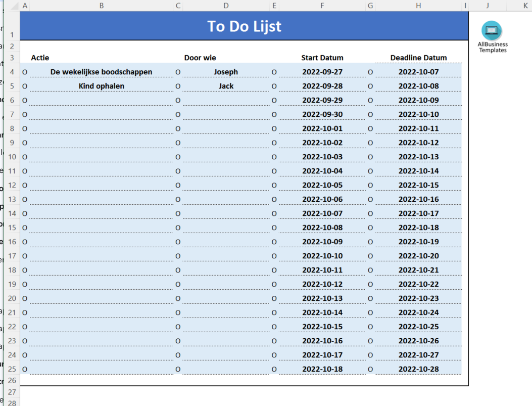This screenshot has width=532, height=406.
Task: Select column K header
Action: [525, 6]
